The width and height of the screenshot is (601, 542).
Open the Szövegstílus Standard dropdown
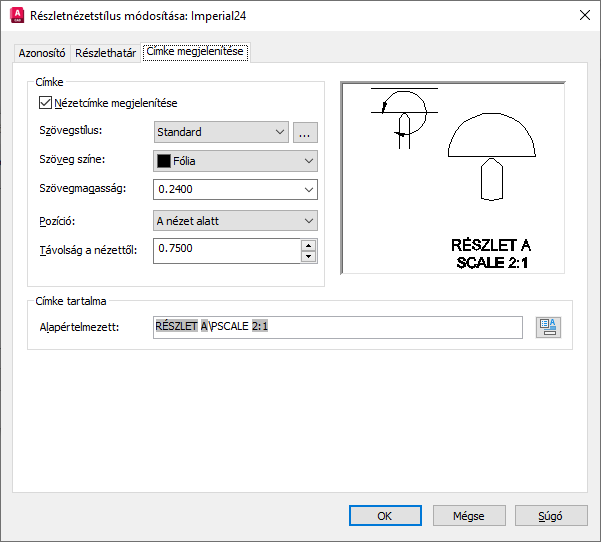click(221, 132)
